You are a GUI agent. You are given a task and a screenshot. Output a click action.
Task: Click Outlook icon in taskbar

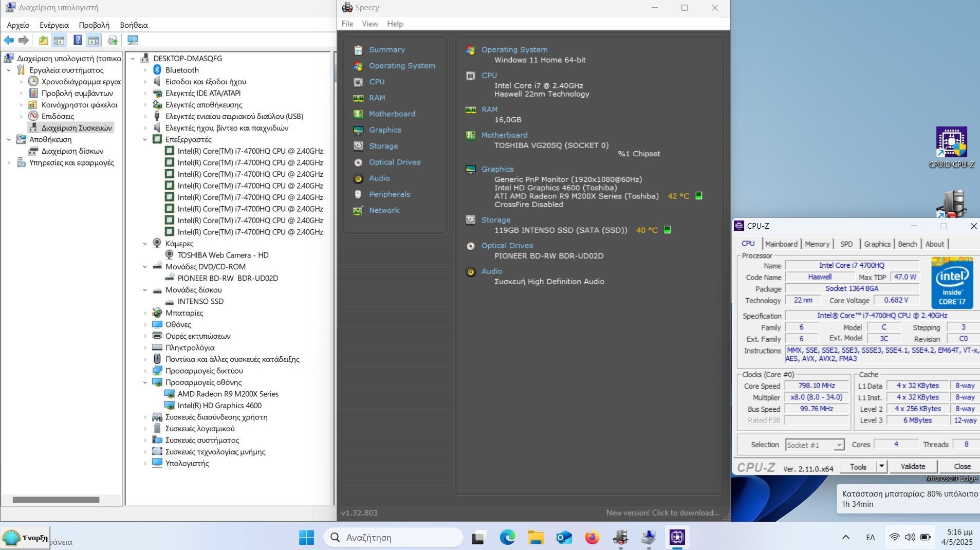564,538
